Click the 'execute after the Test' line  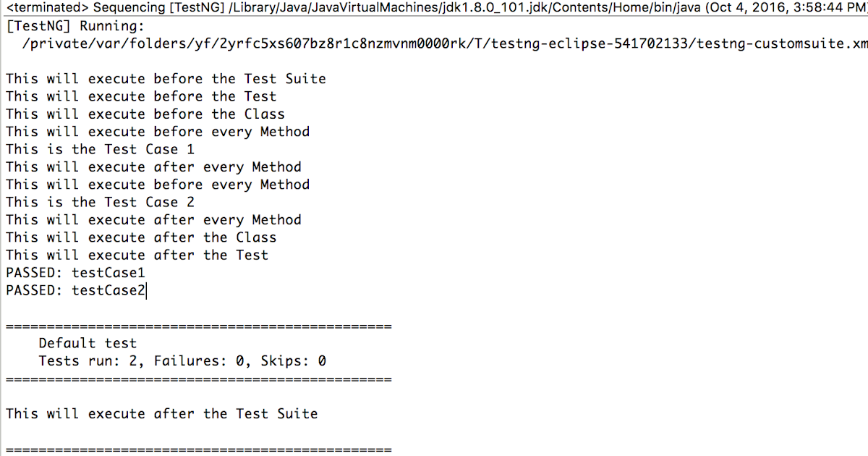pyautogui.click(x=137, y=255)
